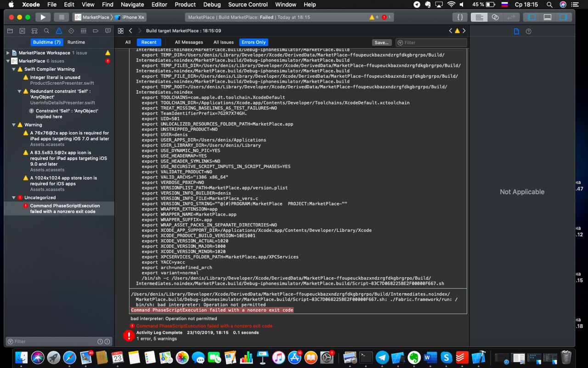The width and height of the screenshot is (588, 368).
Task: Click the log Filter search field
Action: (431, 42)
